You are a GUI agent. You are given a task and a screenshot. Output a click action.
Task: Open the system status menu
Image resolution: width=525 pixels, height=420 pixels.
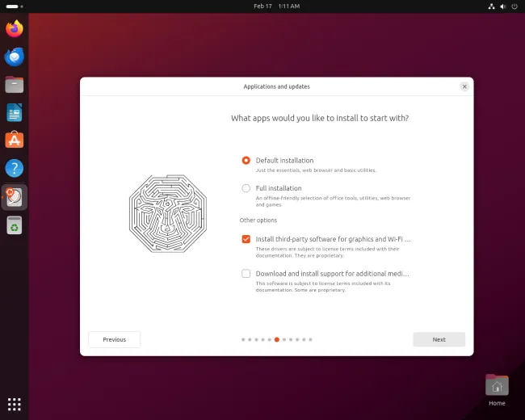click(x=503, y=6)
